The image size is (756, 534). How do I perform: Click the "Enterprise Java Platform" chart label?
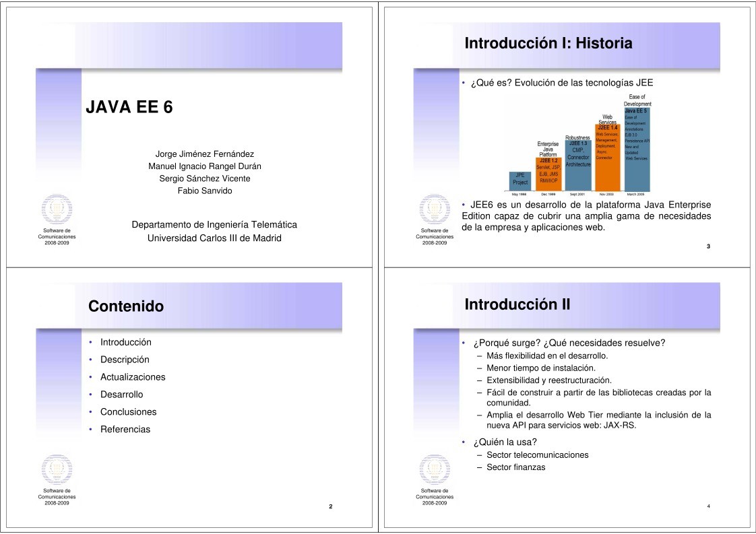[548, 149]
